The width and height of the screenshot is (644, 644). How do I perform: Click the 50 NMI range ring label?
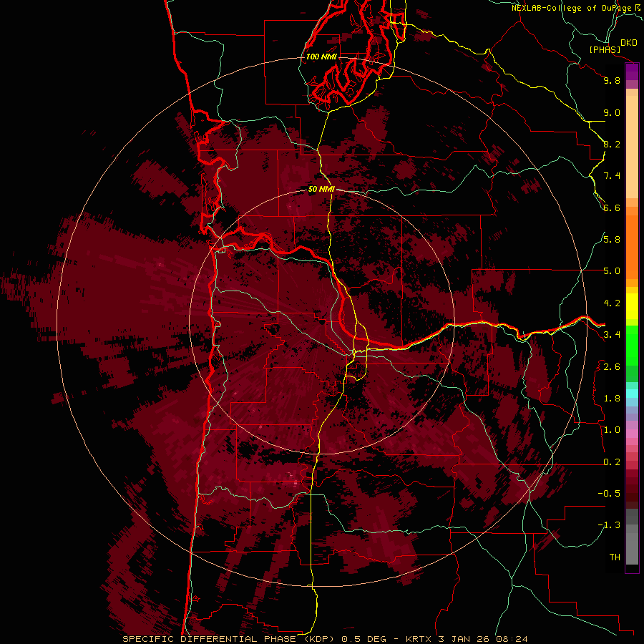(321, 190)
